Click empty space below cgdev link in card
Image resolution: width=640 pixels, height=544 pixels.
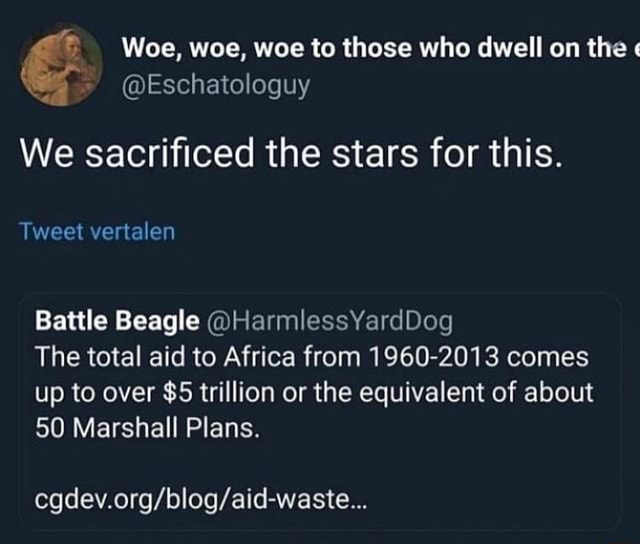(x=320, y=522)
